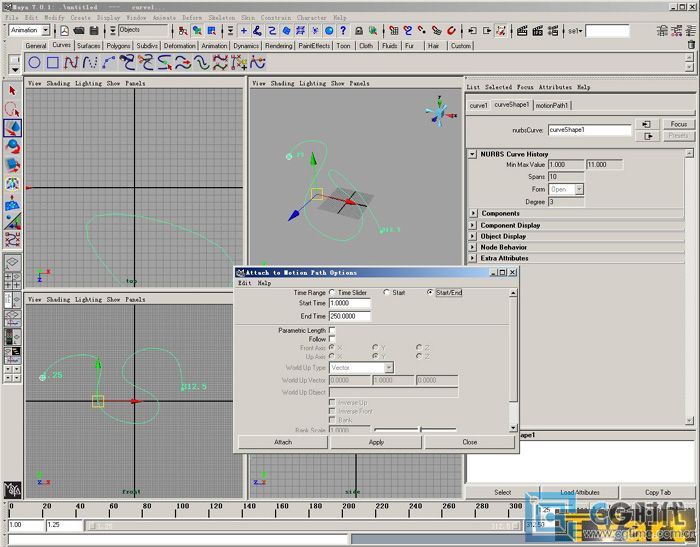This screenshot has height=547, width=700.
Task: Click the help question mark icon
Action: [343, 30]
